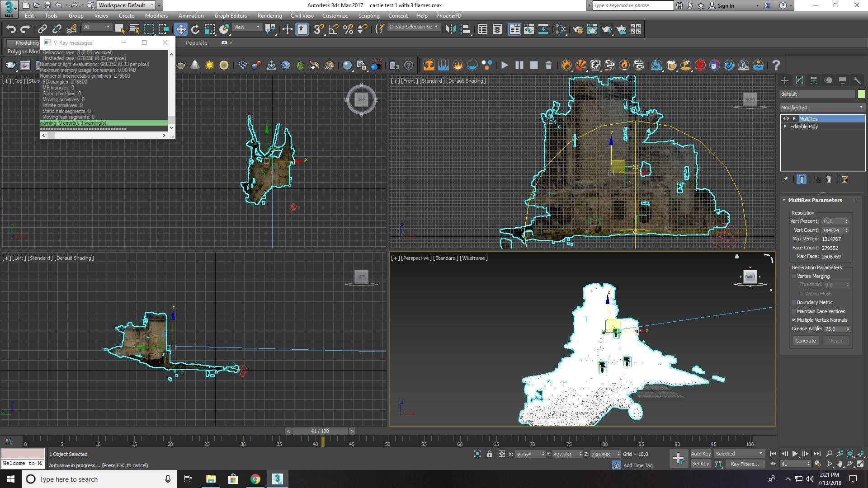Open the Rendering menu
This screenshot has width=868, height=488.
tap(269, 16)
